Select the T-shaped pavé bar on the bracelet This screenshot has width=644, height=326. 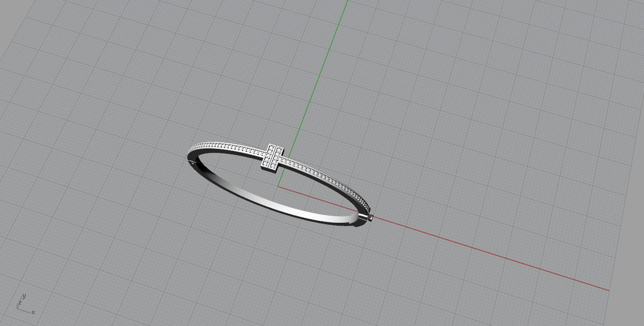(272, 158)
